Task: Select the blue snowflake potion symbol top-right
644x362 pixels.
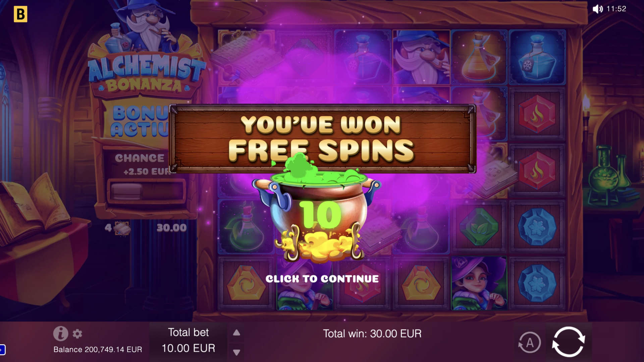Action: pyautogui.click(x=537, y=57)
